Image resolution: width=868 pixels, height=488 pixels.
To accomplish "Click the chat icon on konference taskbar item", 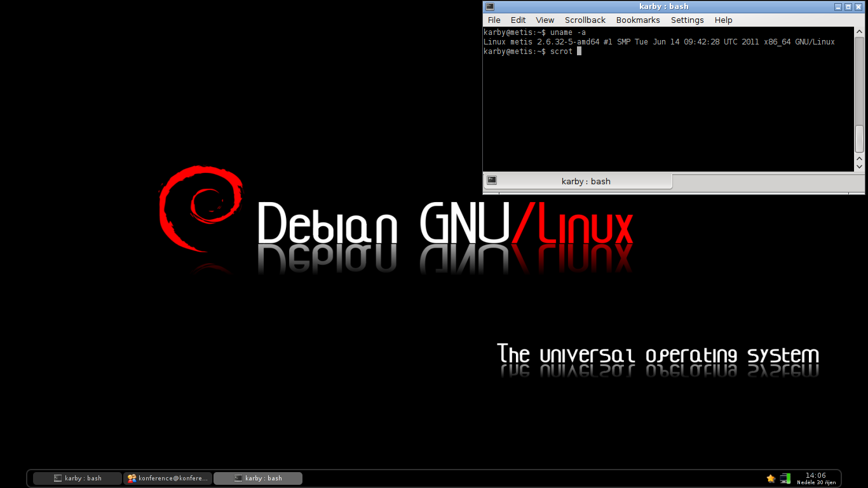I will pyautogui.click(x=132, y=478).
